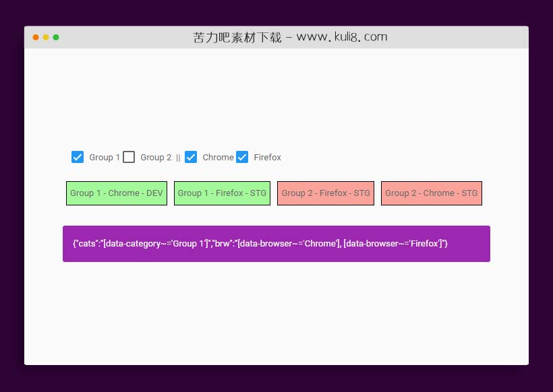Click the green "Group 1 - Chrome - DEV" card
Viewport: 553px width, 392px height.
coord(116,193)
